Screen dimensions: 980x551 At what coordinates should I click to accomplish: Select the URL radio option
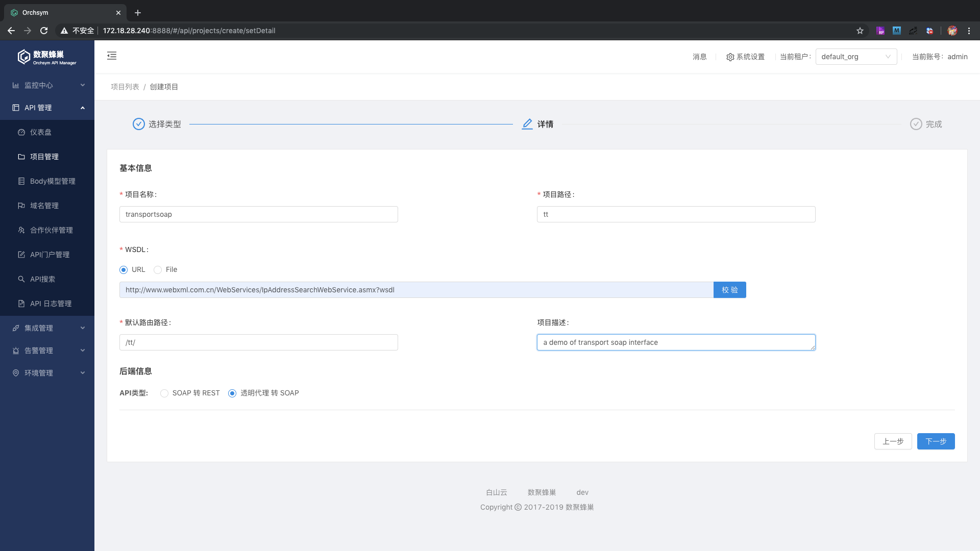[124, 270]
